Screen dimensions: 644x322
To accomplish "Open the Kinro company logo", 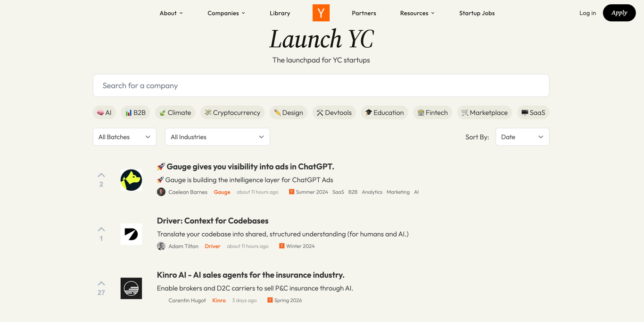I will coord(131,288).
